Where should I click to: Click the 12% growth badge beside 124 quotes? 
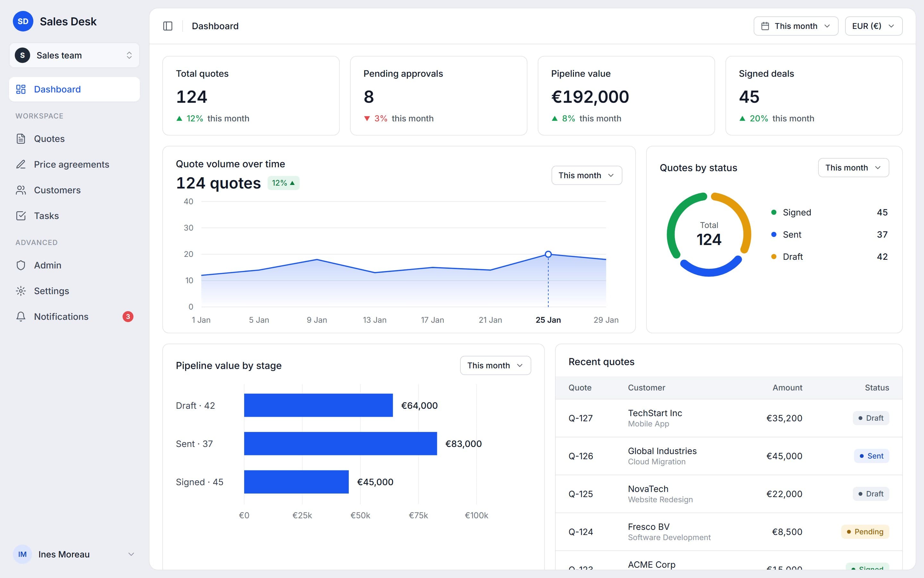pos(283,183)
